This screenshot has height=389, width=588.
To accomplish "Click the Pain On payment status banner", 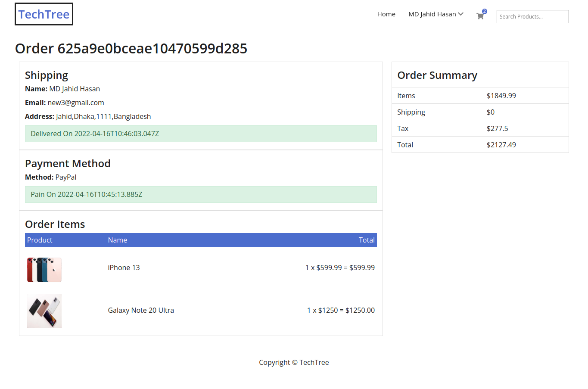I will click(x=201, y=194).
